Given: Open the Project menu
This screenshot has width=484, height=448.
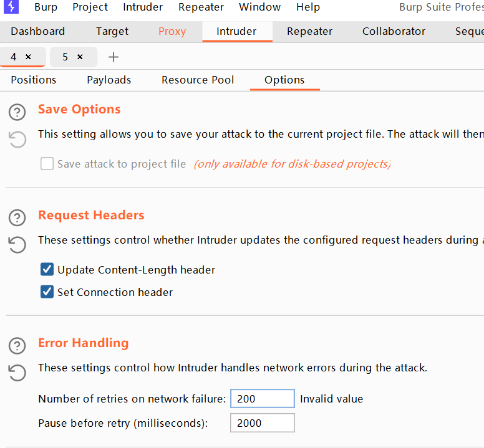Looking at the screenshot, I should (x=90, y=7).
